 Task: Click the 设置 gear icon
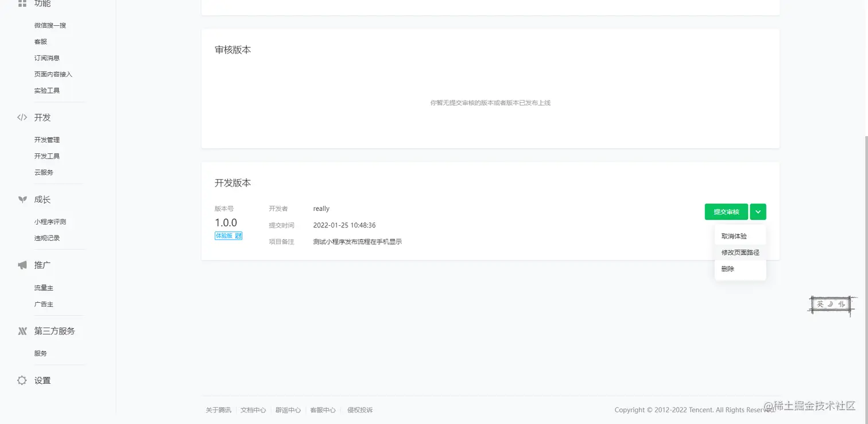[22, 380]
